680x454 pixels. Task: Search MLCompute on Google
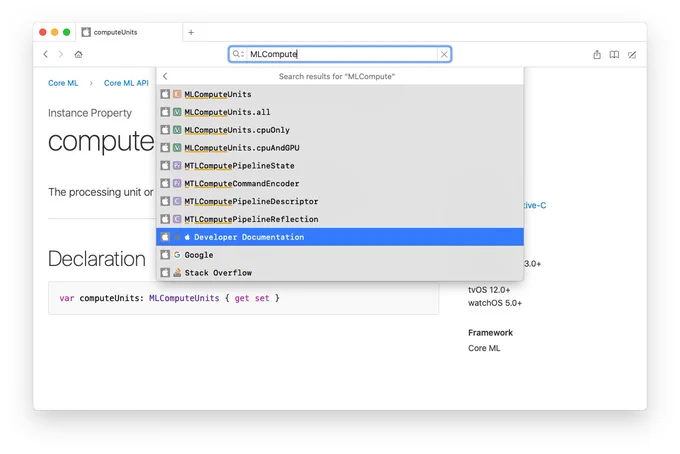[340, 255]
